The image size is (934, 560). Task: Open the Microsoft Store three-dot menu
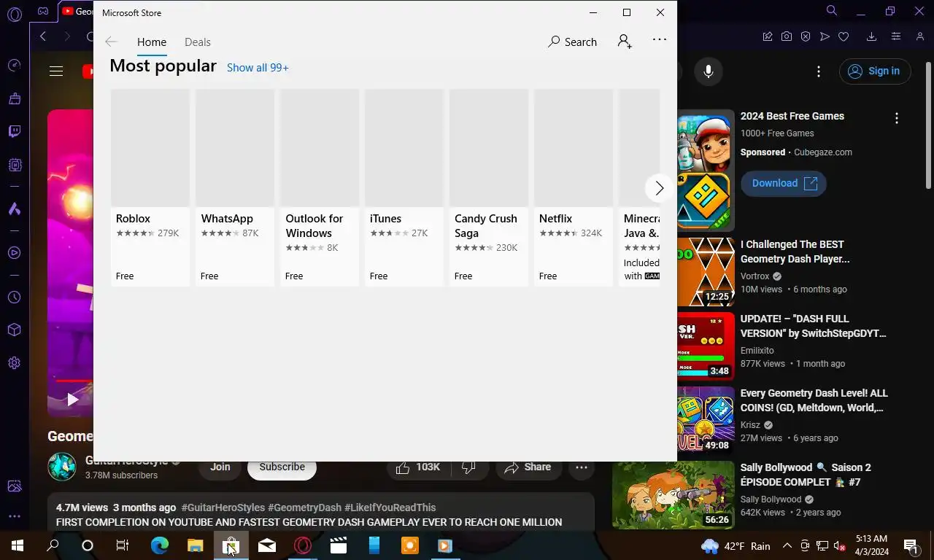click(660, 40)
